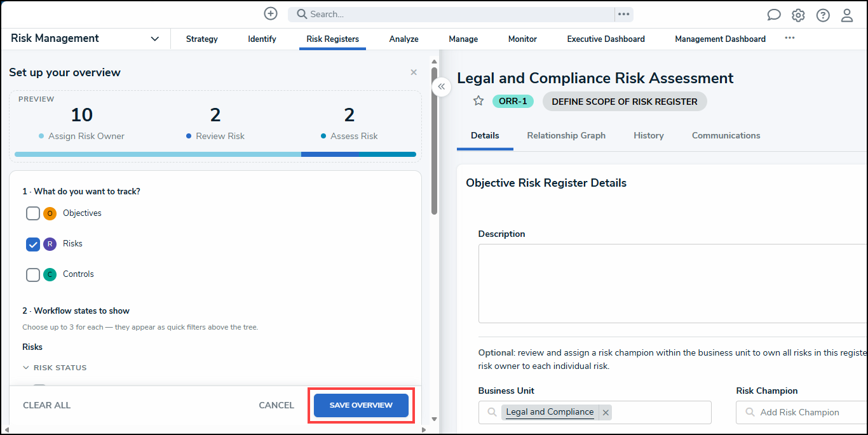This screenshot has width=868, height=435.
Task: Click the purple Risks type icon
Action: [x=50, y=244]
